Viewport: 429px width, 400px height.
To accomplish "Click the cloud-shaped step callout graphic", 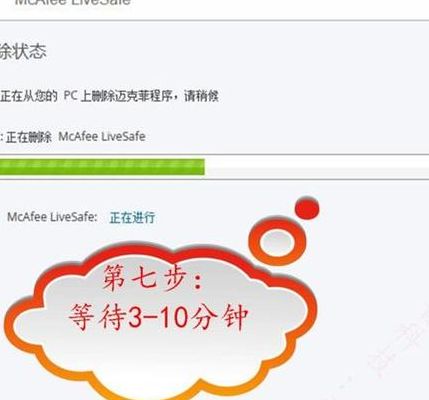I will (160, 320).
